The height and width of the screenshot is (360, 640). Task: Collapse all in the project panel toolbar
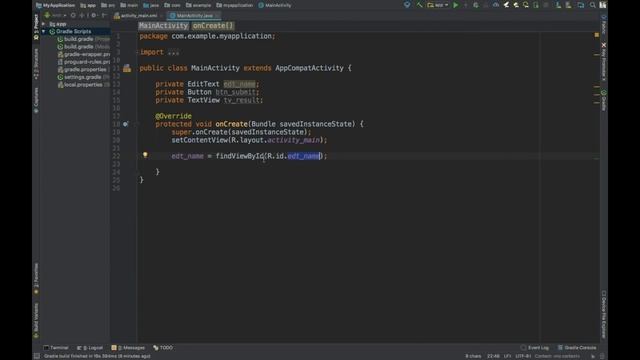pyautogui.click(x=83, y=16)
